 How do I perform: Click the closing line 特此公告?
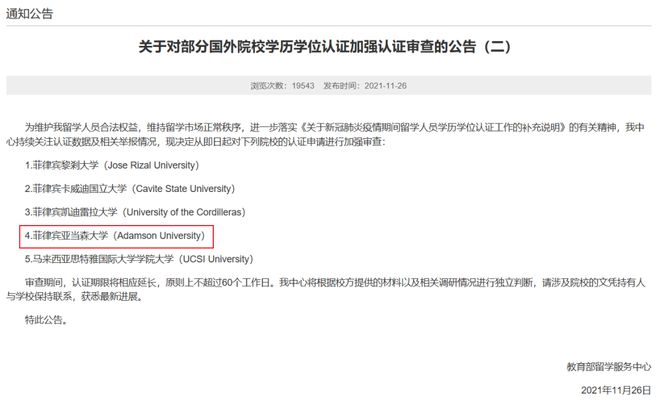[x=46, y=320]
